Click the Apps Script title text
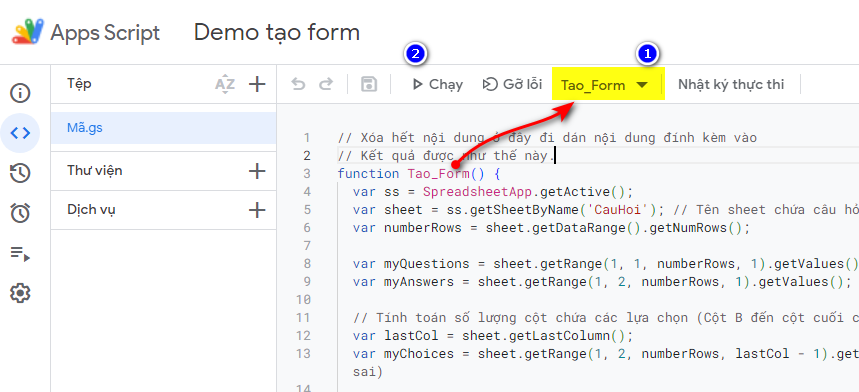The image size is (859, 392). tap(105, 33)
